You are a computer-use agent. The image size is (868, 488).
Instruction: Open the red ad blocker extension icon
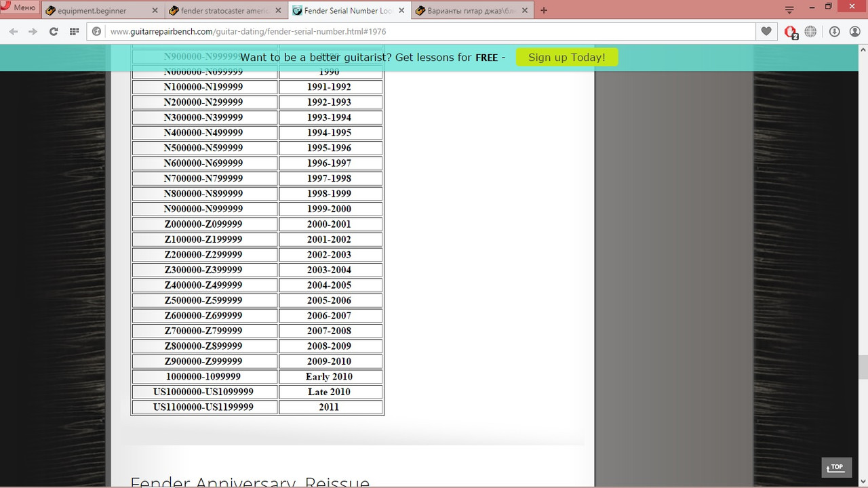click(x=791, y=32)
